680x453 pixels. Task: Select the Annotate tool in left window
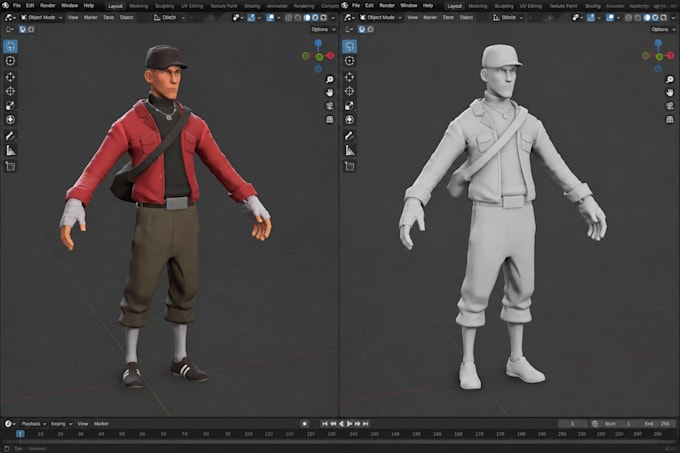10,136
